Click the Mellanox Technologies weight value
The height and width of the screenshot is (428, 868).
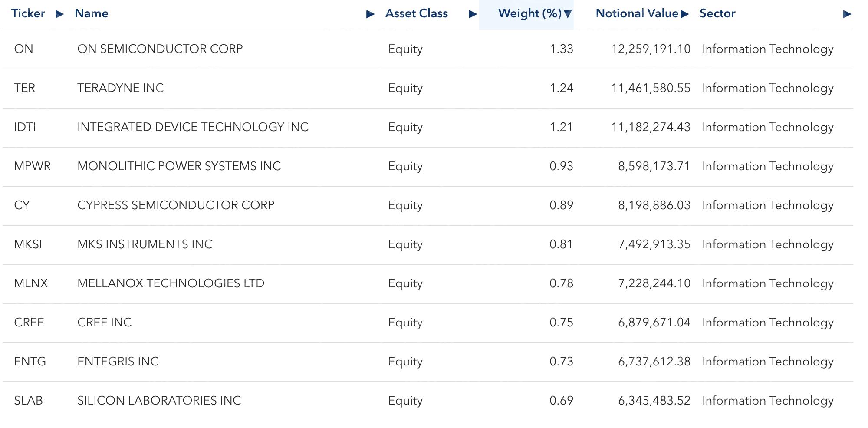[x=561, y=283]
